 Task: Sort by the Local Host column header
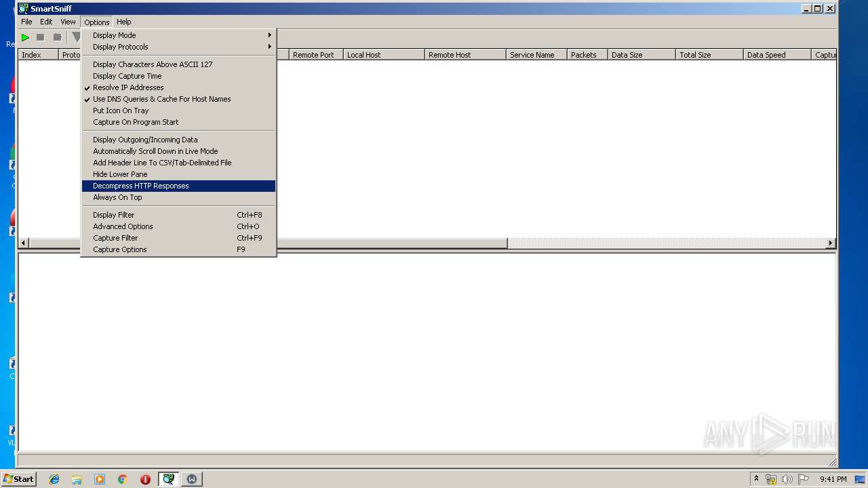(384, 55)
